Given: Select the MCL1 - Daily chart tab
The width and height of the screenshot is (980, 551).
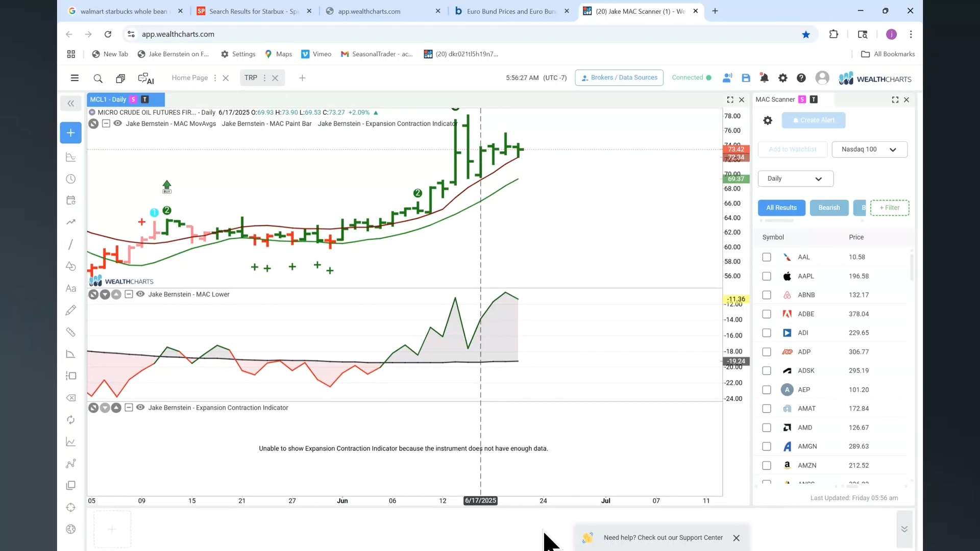Looking at the screenshot, I should [x=126, y=99].
